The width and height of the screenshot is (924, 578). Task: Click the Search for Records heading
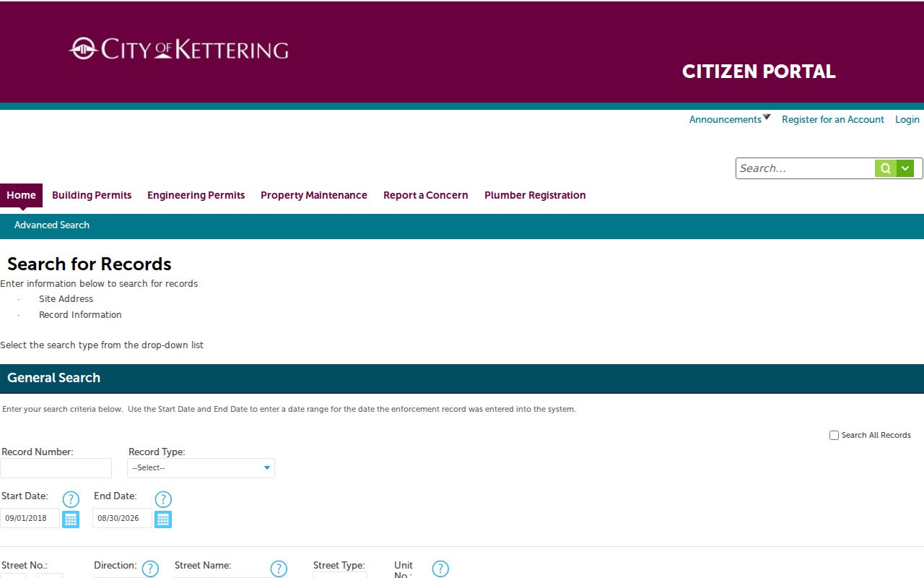click(x=90, y=264)
